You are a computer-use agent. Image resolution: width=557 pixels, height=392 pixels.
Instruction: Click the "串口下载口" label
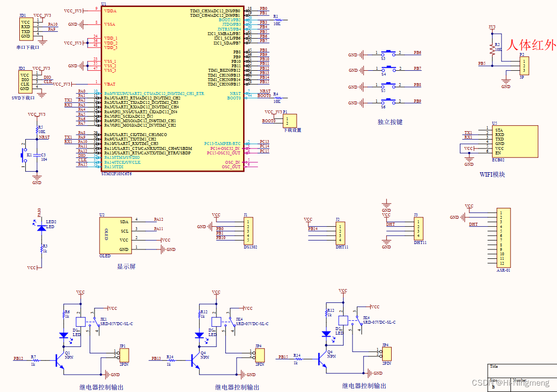pos(28,47)
